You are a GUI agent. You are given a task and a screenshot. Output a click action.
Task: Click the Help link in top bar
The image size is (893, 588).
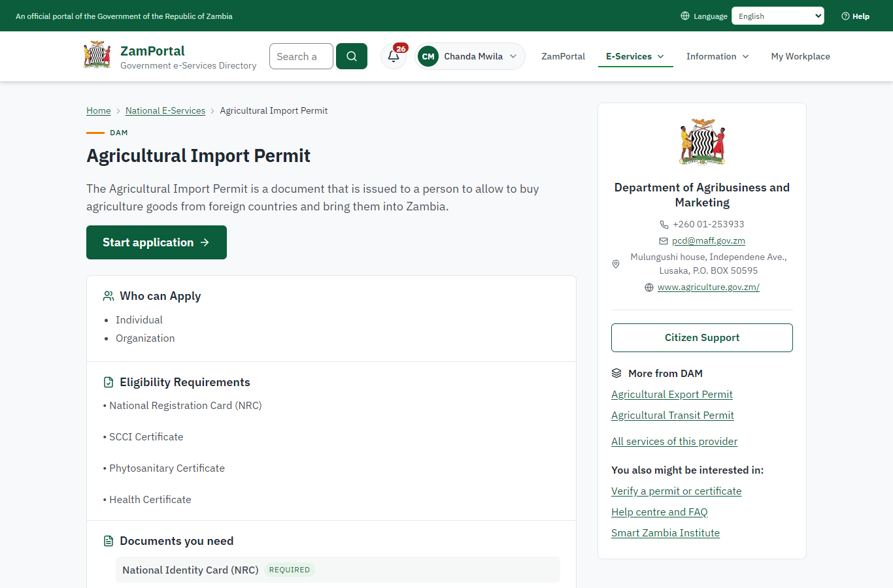point(856,16)
